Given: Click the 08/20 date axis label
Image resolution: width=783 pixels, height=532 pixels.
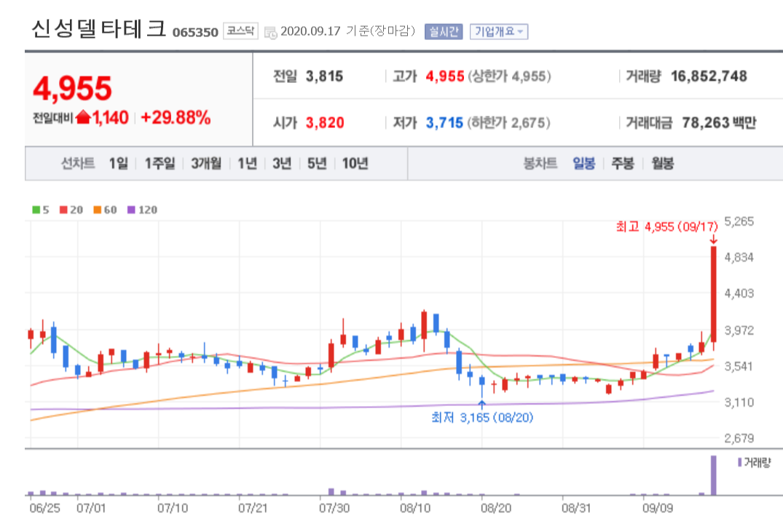Looking at the screenshot, I should pos(496,508).
